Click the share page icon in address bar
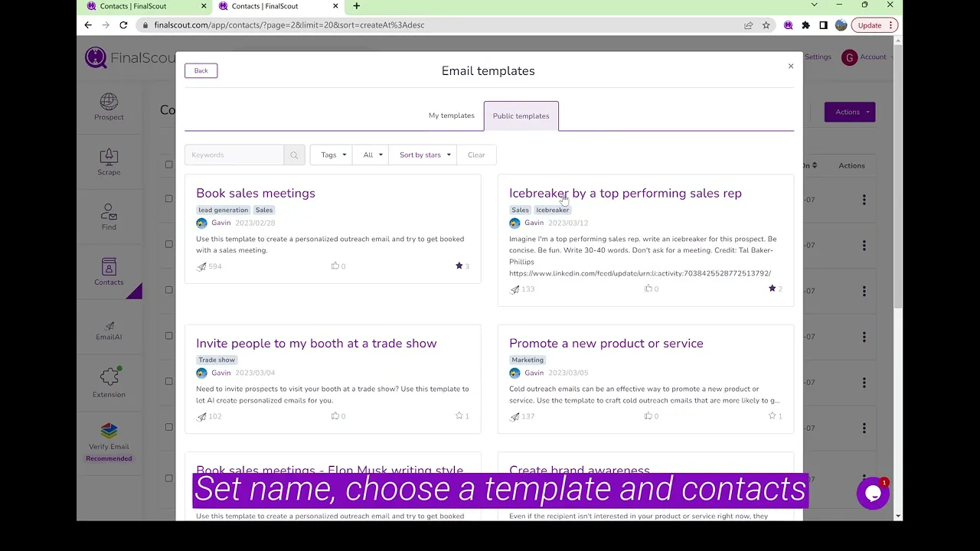Viewport: 980px width, 551px height. pyautogui.click(x=748, y=25)
